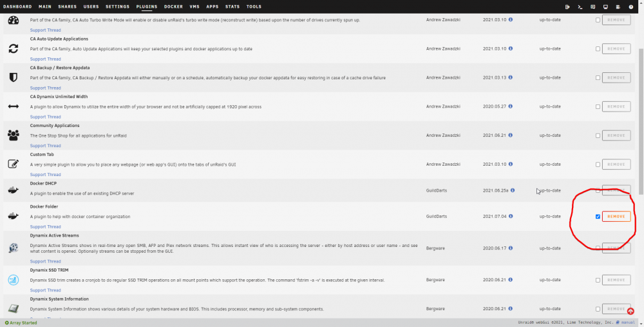This screenshot has height=327, width=644.
Task: Switch to the VMs tab
Action: 194,6
